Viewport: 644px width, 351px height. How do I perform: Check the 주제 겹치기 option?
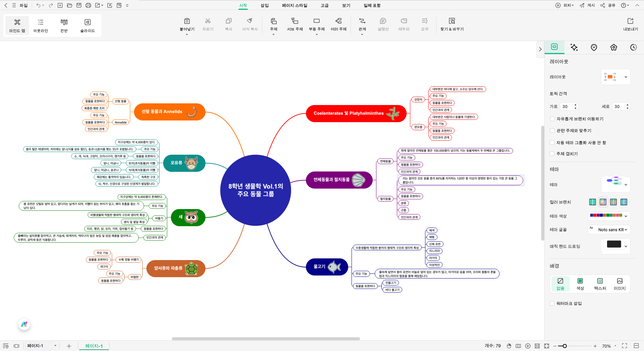552,154
